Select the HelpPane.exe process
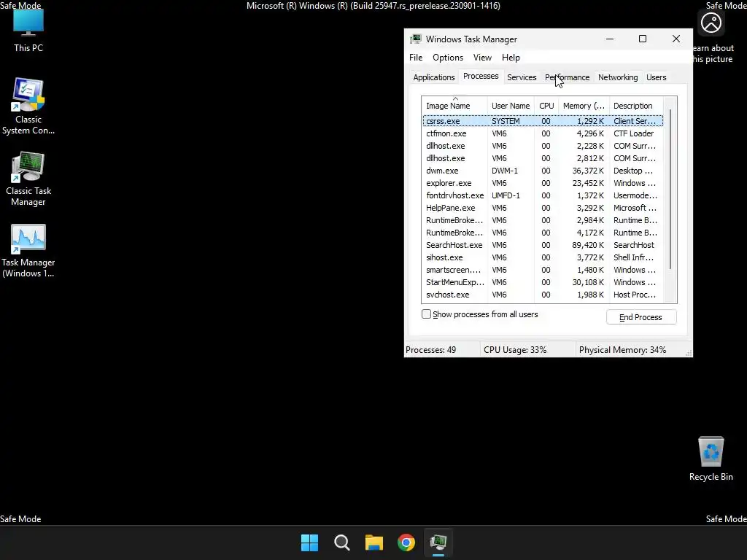 (543, 208)
